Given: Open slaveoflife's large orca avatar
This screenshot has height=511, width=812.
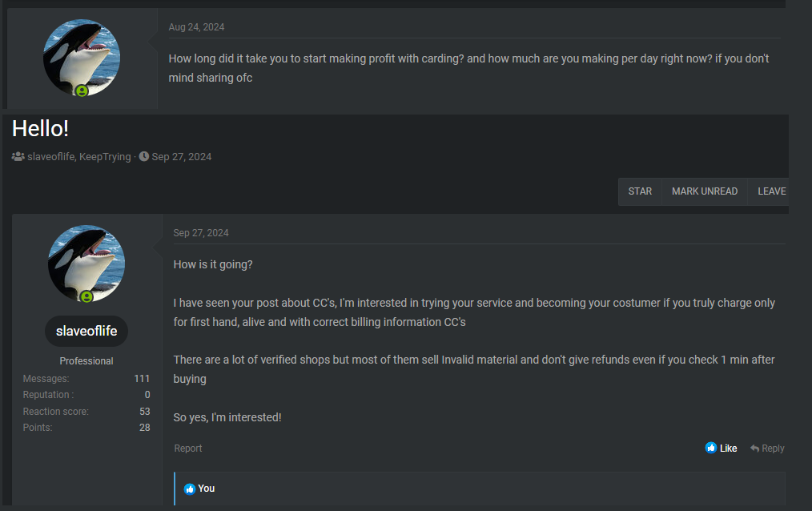Looking at the screenshot, I should [86, 264].
